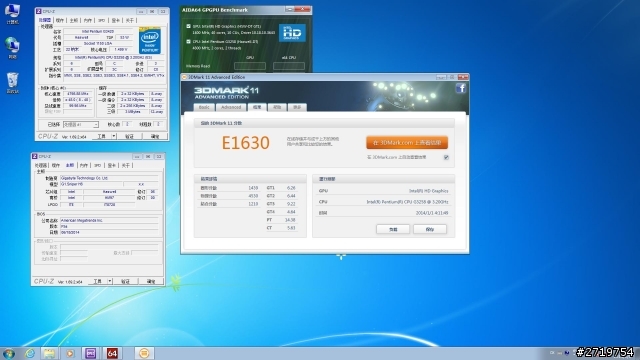Open the Recycle Bin desktop icon

pyautogui.click(x=12, y=83)
